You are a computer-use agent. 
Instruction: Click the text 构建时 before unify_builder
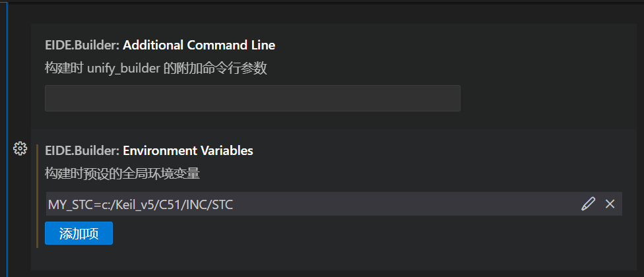point(65,68)
